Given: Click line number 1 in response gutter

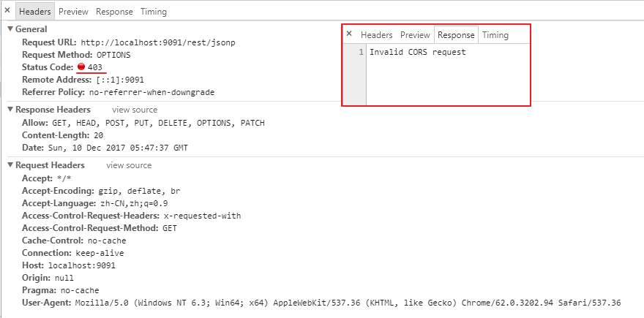Looking at the screenshot, I should coord(361,52).
